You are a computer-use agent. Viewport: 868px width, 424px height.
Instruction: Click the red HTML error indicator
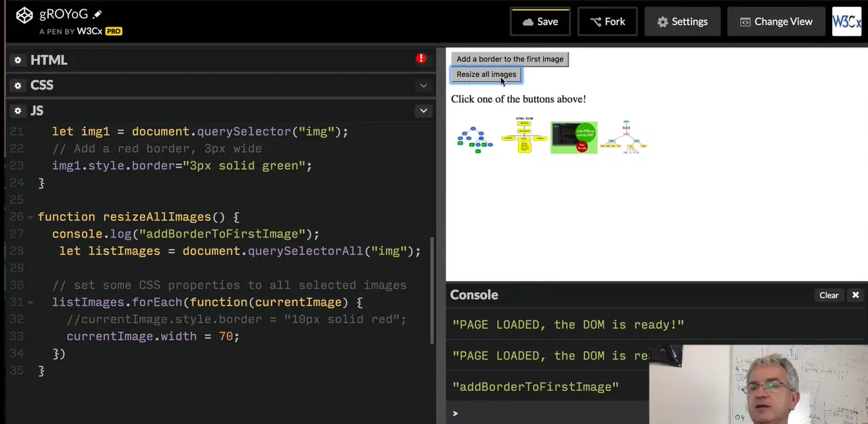(421, 59)
